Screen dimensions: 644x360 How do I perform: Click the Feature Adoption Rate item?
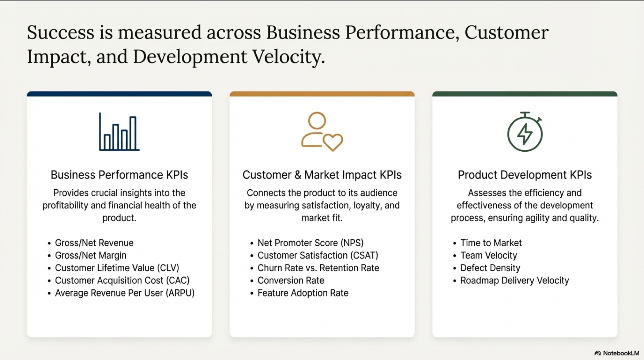tap(303, 293)
